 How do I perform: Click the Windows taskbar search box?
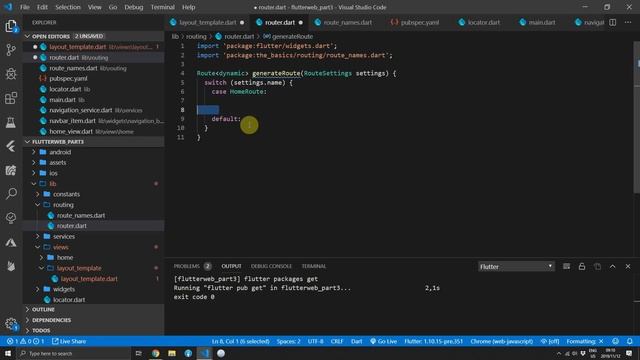pos(73,353)
